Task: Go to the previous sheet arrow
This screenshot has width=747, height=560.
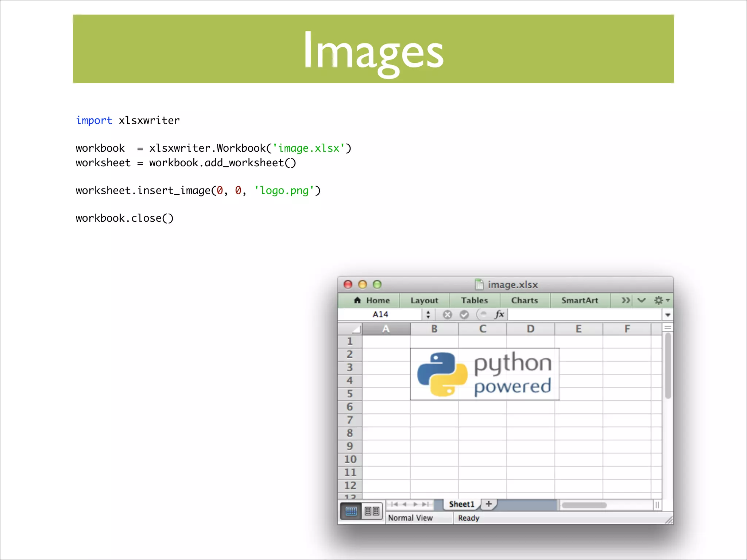Action: click(x=404, y=505)
